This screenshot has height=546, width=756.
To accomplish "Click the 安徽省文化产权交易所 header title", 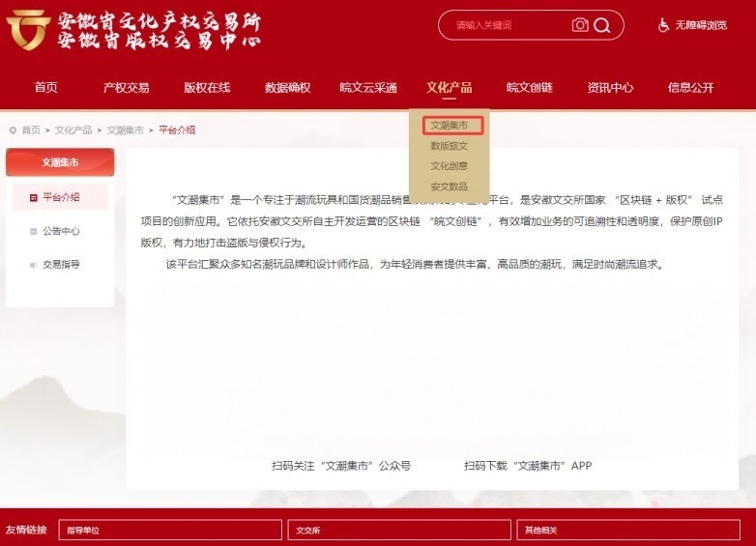I will pyautogui.click(x=160, y=21).
